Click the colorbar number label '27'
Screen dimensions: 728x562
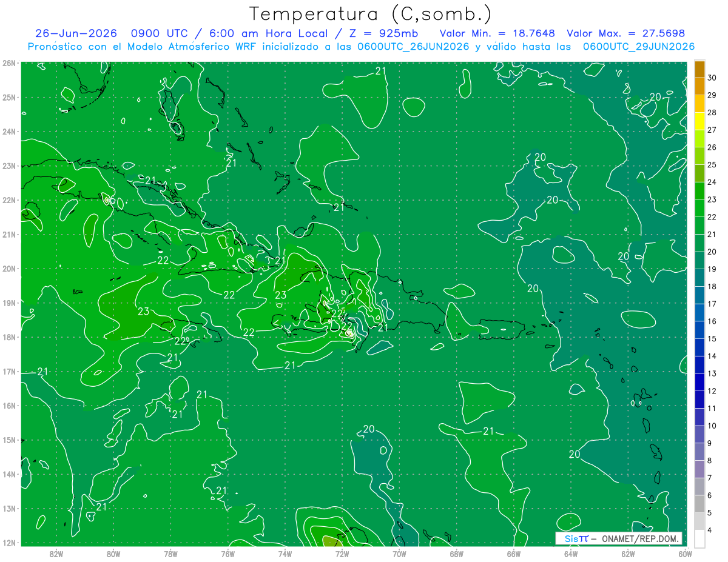coord(712,130)
